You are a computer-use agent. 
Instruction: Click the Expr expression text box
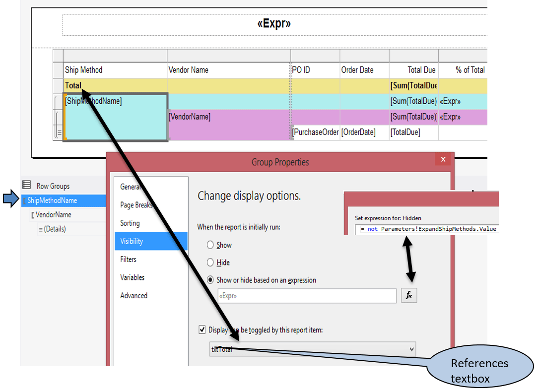click(307, 295)
